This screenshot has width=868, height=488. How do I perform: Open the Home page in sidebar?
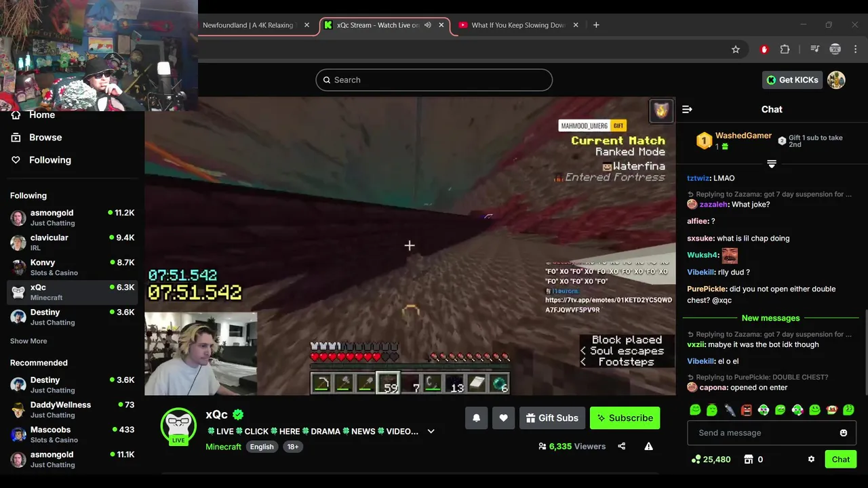click(x=34, y=115)
